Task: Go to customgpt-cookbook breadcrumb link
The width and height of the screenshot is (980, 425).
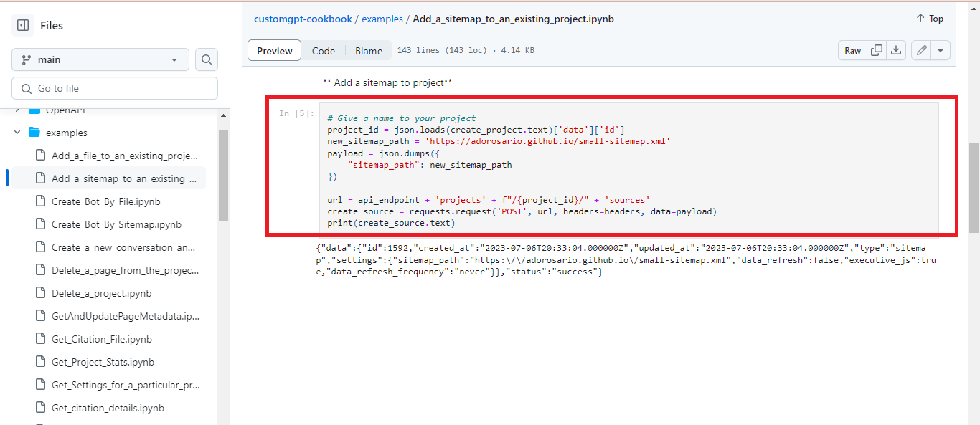Action: [x=303, y=19]
